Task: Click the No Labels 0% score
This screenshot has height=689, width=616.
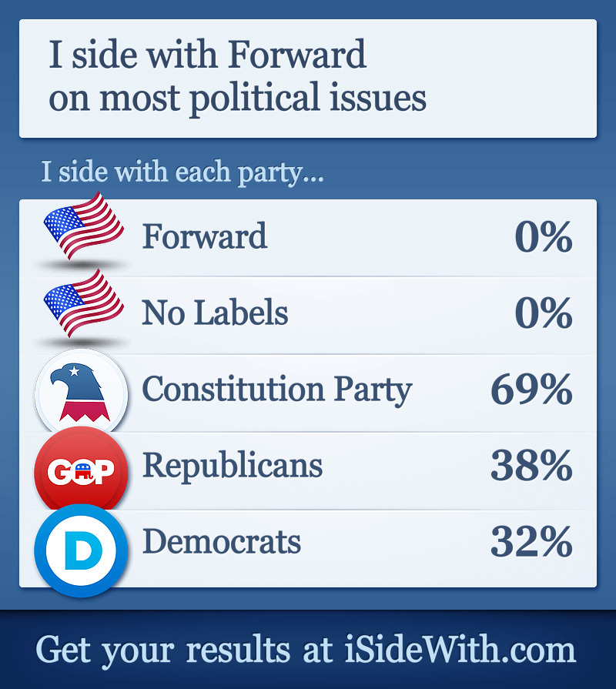Action: click(x=544, y=313)
